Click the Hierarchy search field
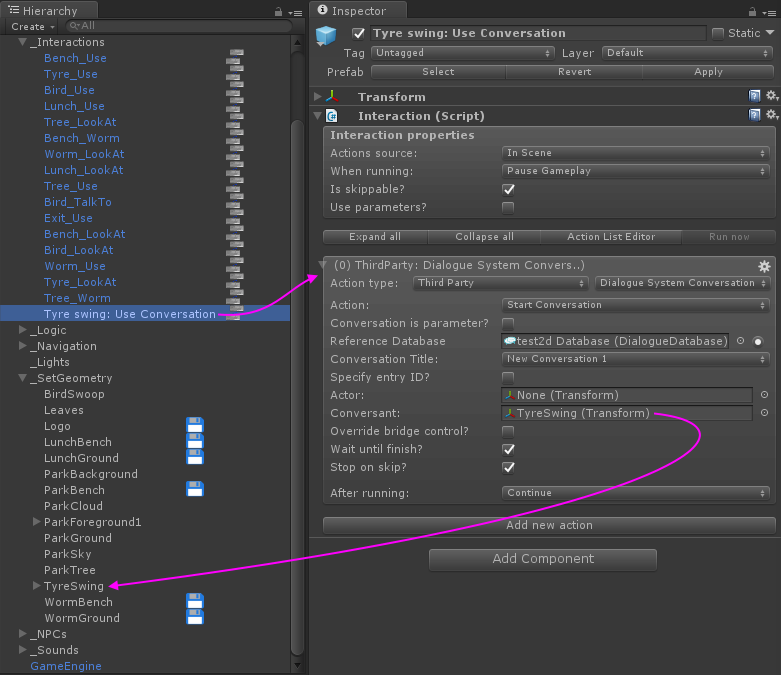The width and height of the screenshot is (781, 675). (178, 26)
